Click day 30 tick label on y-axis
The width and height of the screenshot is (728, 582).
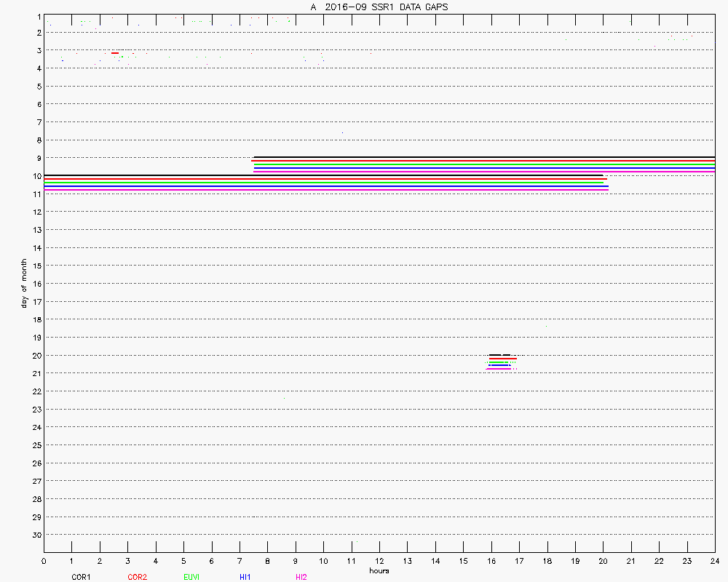pyautogui.click(x=35, y=535)
